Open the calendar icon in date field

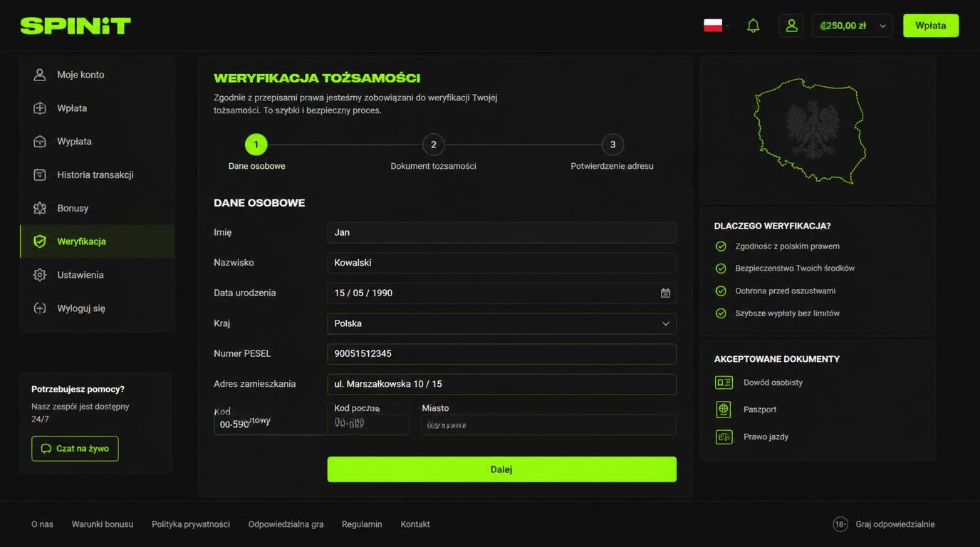click(665, 293)
